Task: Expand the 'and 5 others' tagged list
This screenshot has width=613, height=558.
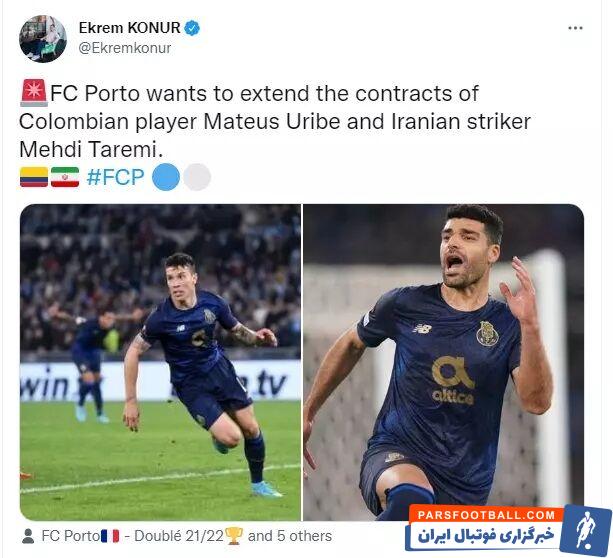Action: click(x=290, y=536)
